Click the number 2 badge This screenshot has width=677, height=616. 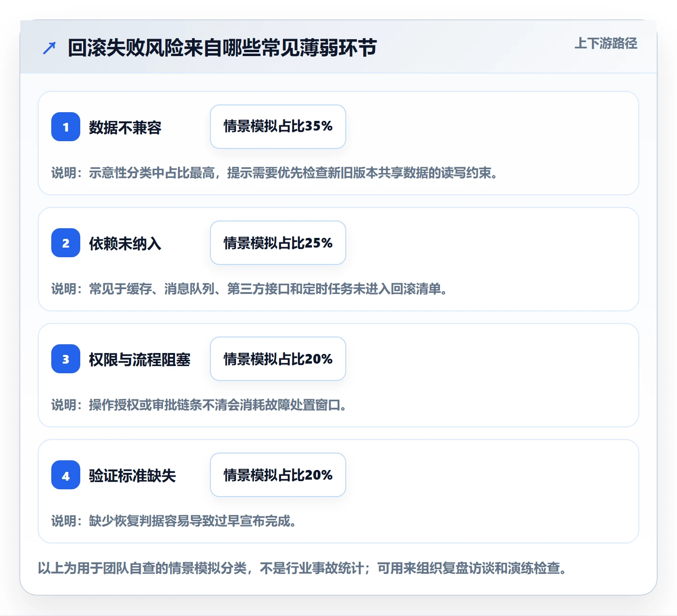[x=66, y=243]
